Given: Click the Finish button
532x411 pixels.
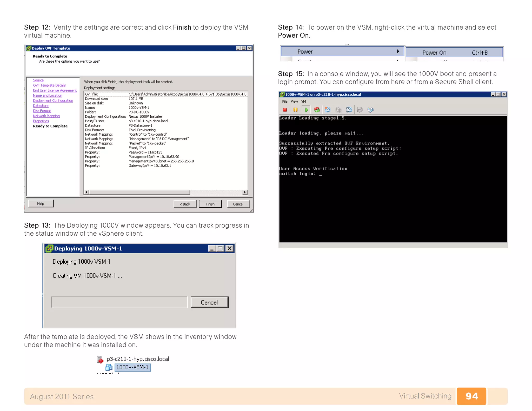Looking at the screenshot, I should (210, 204).
